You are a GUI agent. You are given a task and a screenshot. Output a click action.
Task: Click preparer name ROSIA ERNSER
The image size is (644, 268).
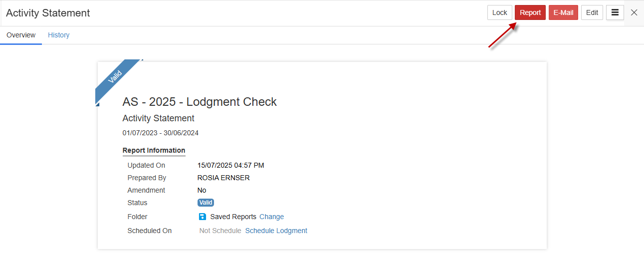click(223, 178)
